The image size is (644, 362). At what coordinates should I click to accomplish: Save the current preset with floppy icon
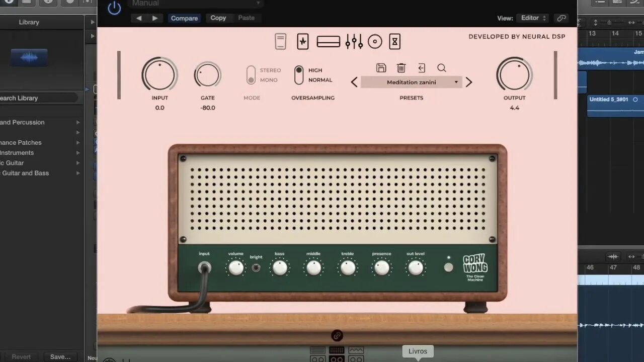(x=381, y=68)
